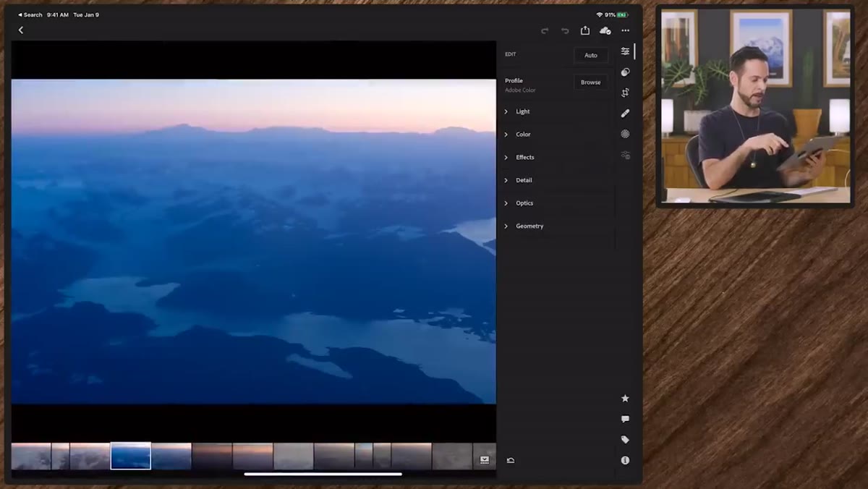Open the Presets overlapping circles icon
This screenshot has height=489, width=868.
625,72
